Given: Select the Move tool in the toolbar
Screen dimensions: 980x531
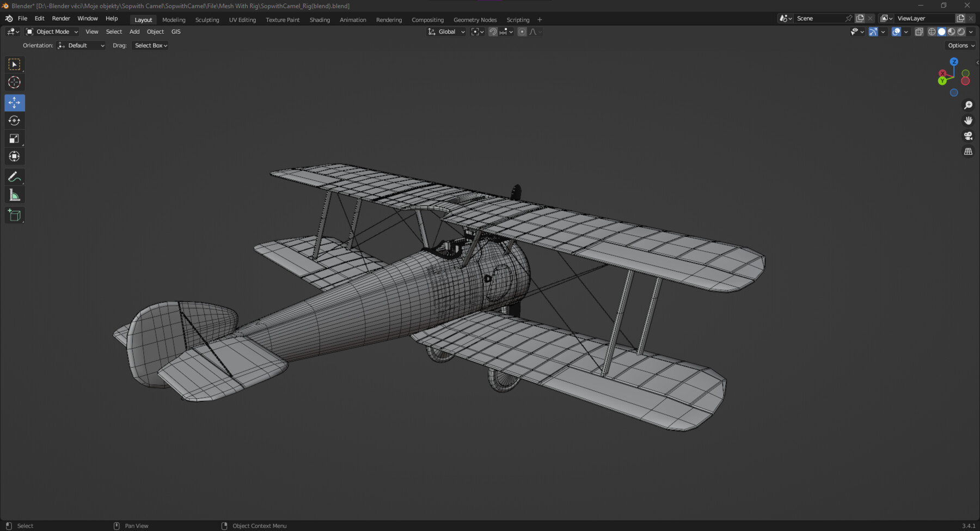Looking at the screenshot, I should (x=14, y=102).
